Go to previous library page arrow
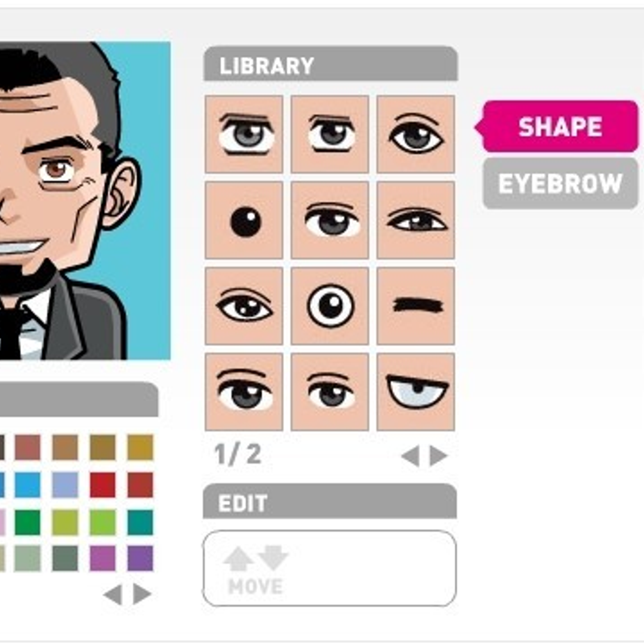Viewport: 644px width, 644px height. point(411,456)
